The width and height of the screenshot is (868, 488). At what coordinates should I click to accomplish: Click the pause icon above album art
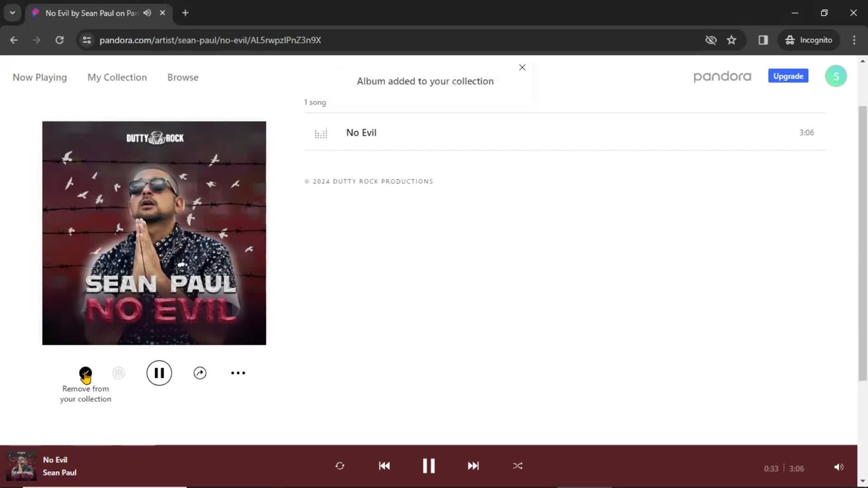click(159, 372)
